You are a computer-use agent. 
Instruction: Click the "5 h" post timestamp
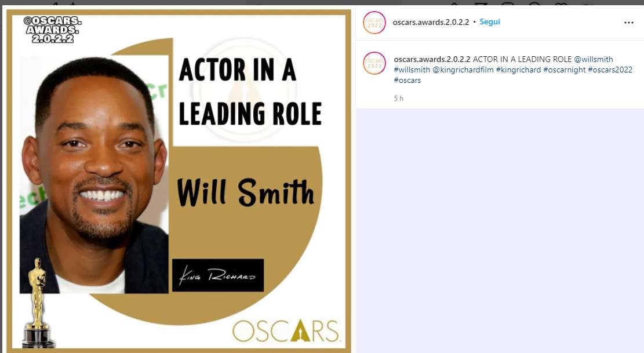[x=398, y=99]
